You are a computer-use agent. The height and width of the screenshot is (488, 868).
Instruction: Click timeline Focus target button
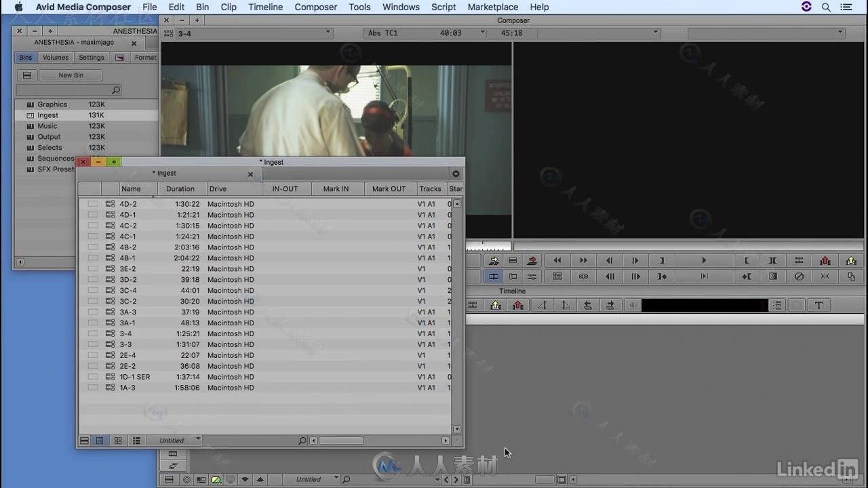186,479
